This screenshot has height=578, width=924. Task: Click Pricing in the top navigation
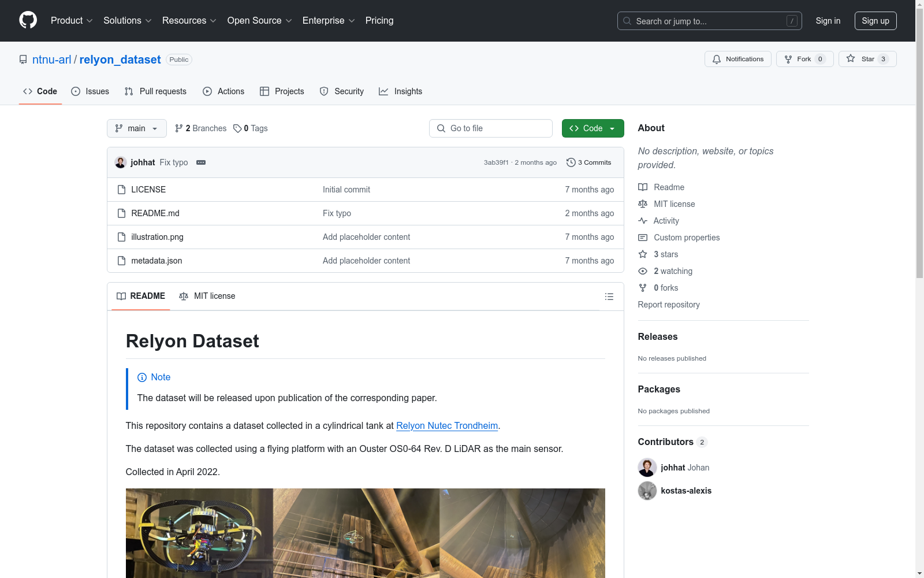point(379,21)
